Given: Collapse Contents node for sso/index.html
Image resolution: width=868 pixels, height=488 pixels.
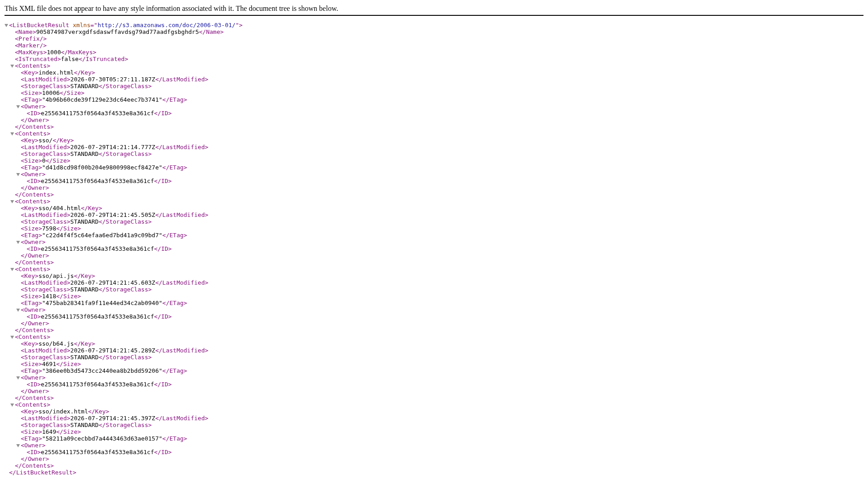Looking at the screenshot, I should click(12, 405).
